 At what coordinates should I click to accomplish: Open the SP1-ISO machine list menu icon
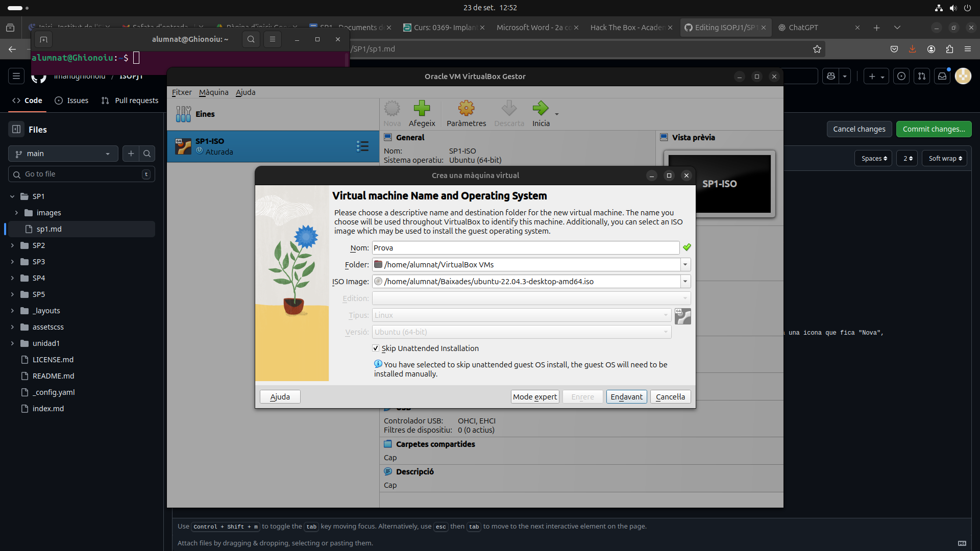pos(362,146)
